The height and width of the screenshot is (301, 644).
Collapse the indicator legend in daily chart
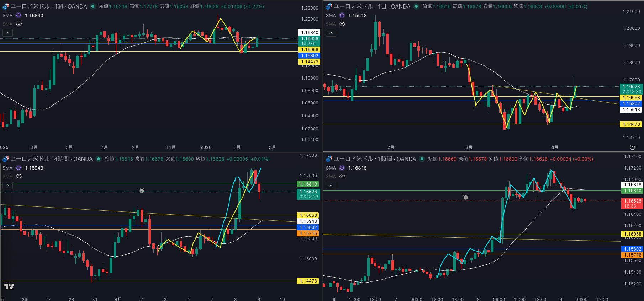(331, 33)
